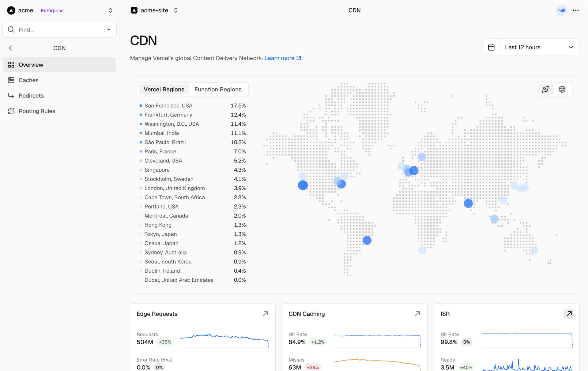The image size is (588, 371).
Task: Click the acme team logo icon
Action: [x=11, y=10]
